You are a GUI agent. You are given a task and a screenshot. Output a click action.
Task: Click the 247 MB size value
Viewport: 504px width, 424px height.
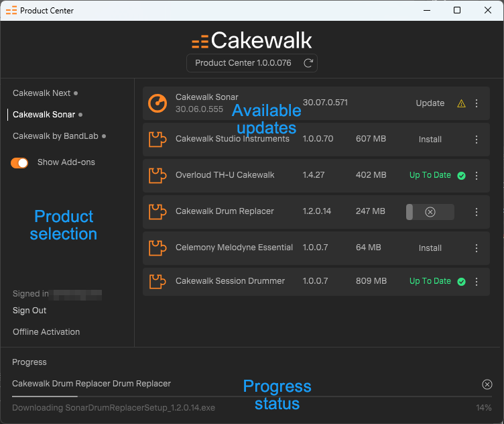[x=370, y=211]
